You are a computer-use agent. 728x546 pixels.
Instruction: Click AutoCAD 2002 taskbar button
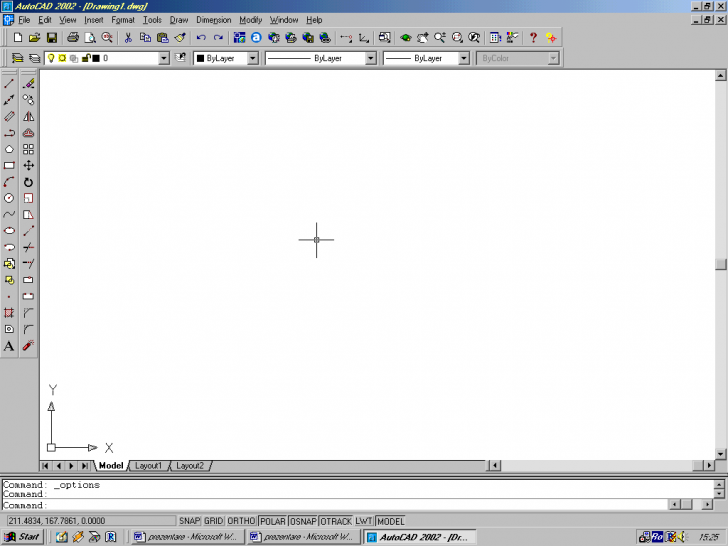420,537
